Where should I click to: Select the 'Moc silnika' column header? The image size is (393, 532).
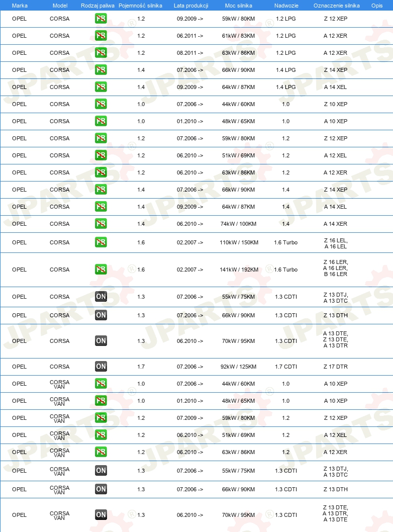[x=238, y=6]
